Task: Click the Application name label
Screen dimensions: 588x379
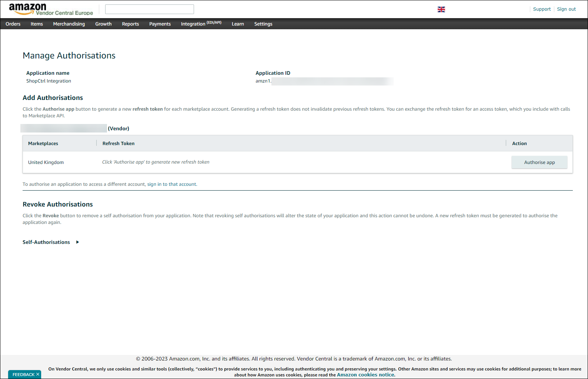Action: tap(48, 73)
